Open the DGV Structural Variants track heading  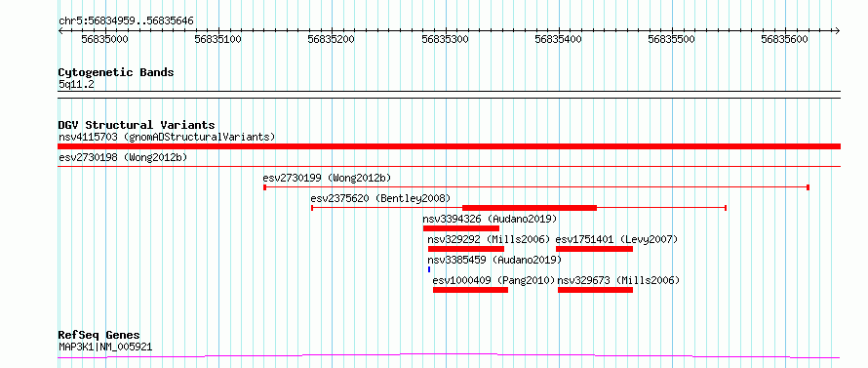137,125
